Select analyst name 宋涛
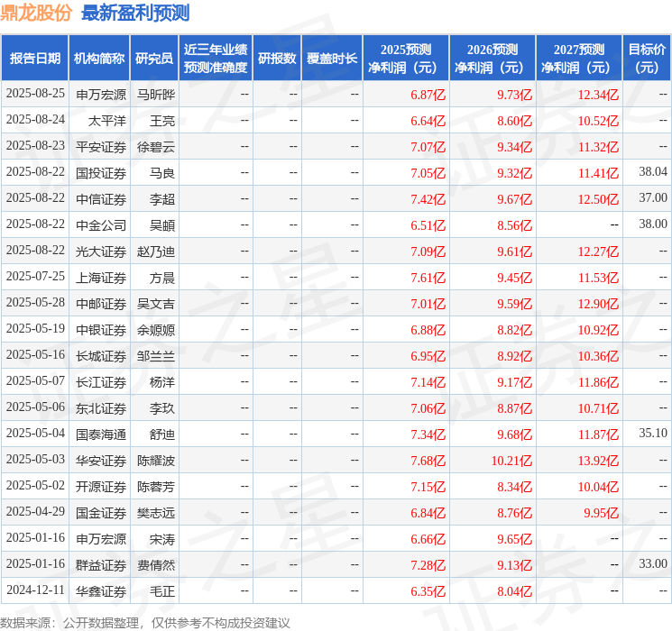Screen dimensions: 672x631 pos(162,539)
